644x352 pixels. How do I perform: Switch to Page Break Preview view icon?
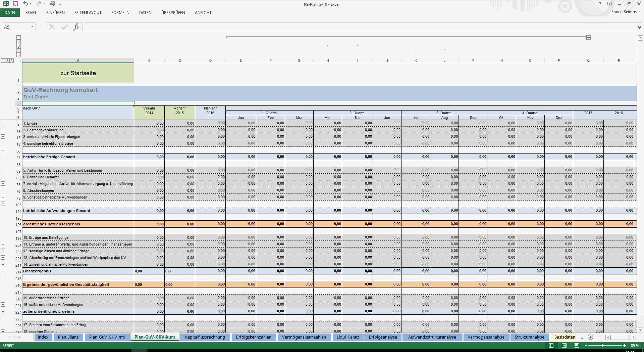point(576,345)
